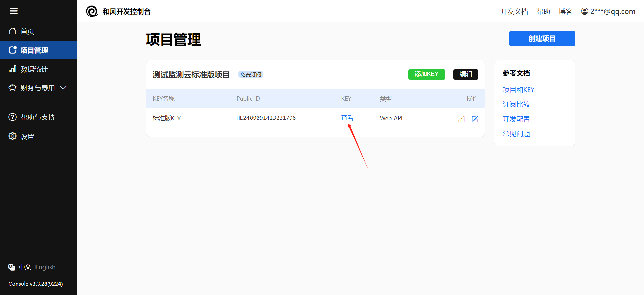Click the question mark icon for 帮助与支持
This screenshot has width=644, height=295.
coord(13,117)
